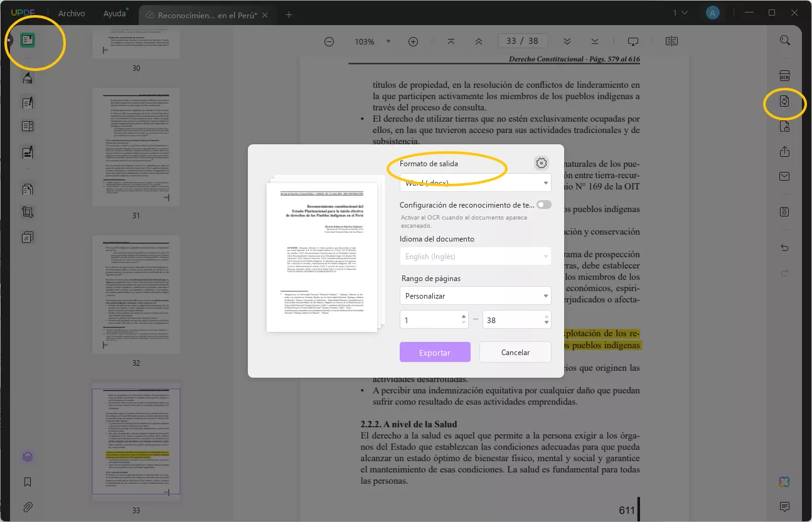Open export settings gear in dialog
812x522 pixels.
tap(542, 163)
